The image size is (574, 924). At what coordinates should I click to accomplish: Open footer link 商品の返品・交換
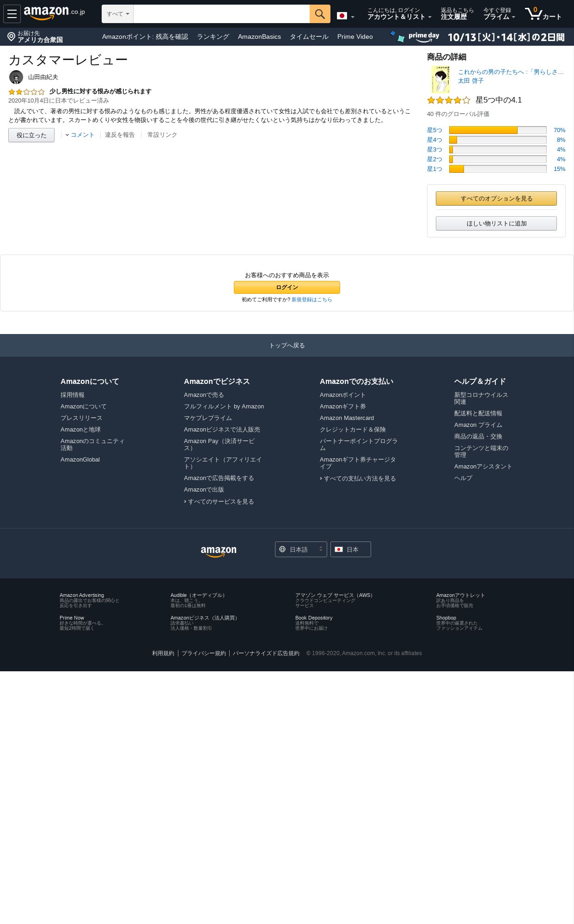[x=478, y=437]
